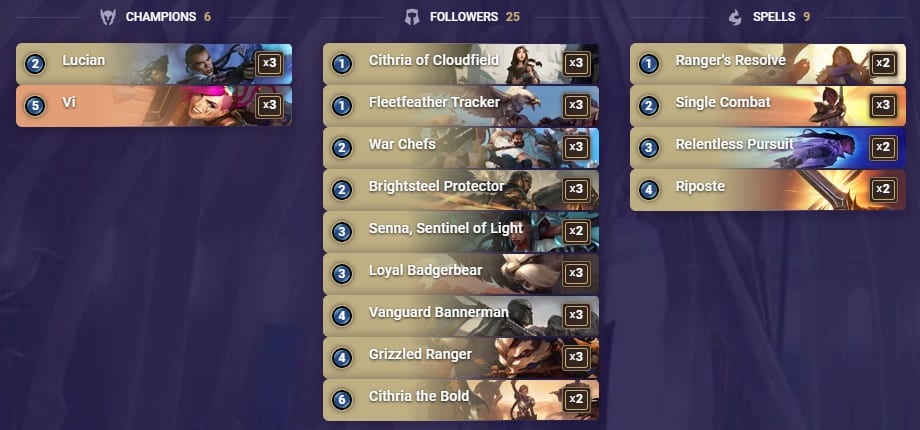The width and height of the screenshot is (920, 430).
Task: Click Riposte's 4 mana cost icon
Action: pos(649,189)
